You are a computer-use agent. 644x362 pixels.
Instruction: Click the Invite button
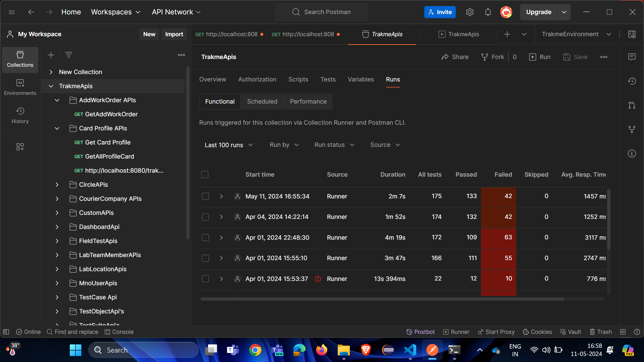440,12
